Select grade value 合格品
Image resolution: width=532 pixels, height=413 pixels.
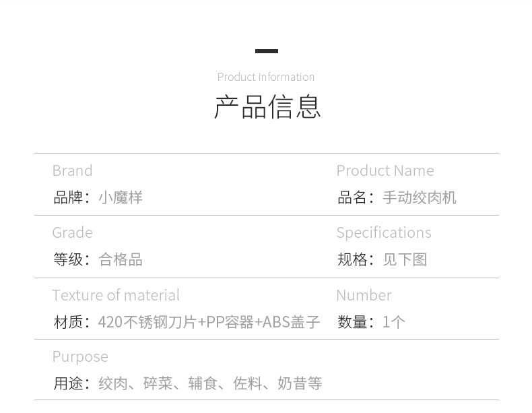click(121, 259)
